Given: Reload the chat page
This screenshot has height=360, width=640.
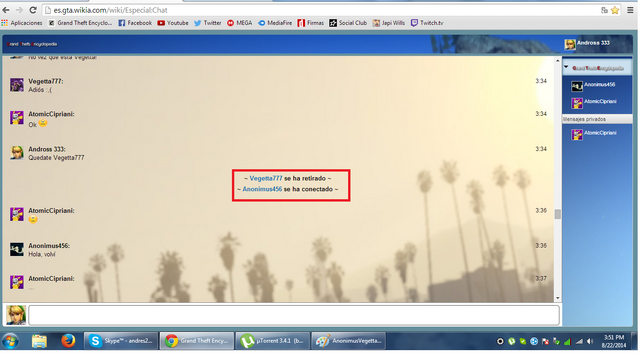Looking at the screenshot, I should (x=33, y=10).
